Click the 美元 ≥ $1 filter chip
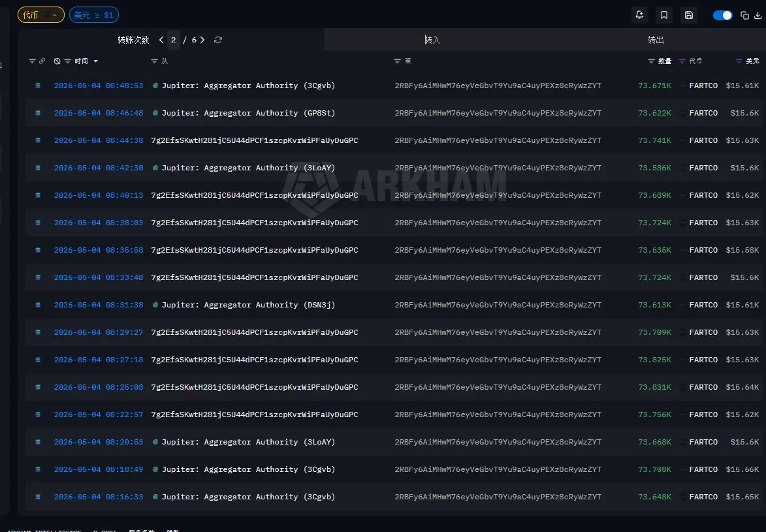 (x=94, y=15)
